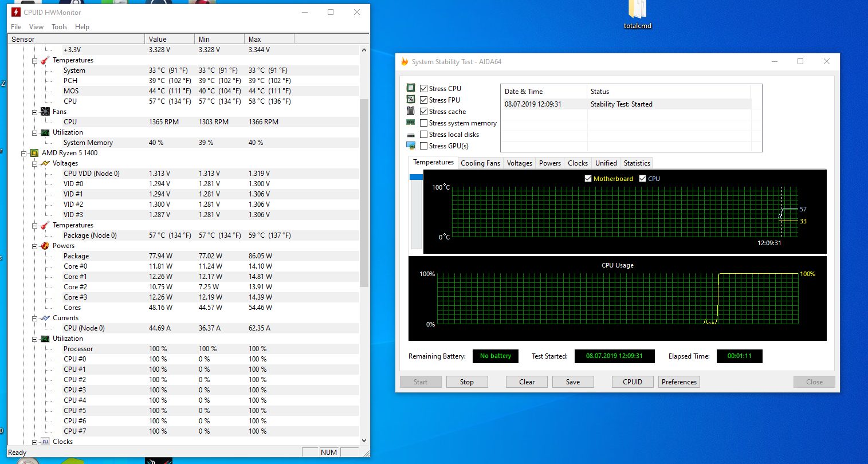Enable Stress system memory checkbox
Image resolution: width=868 pixels, height=464 pixels.
pos(424,123)
